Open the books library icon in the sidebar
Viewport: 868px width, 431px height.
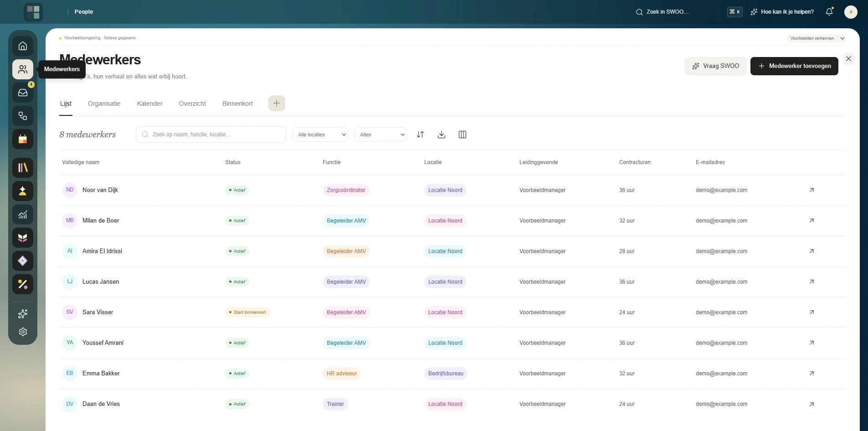click(23, 167)
